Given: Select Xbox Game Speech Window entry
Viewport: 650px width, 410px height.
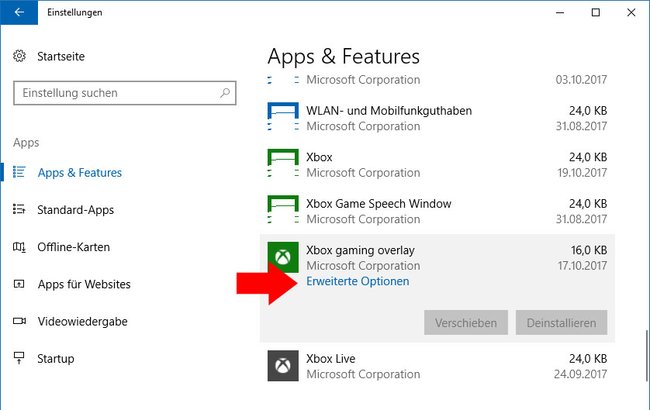Looking at the screenshot, I should (x=437, y=211).
